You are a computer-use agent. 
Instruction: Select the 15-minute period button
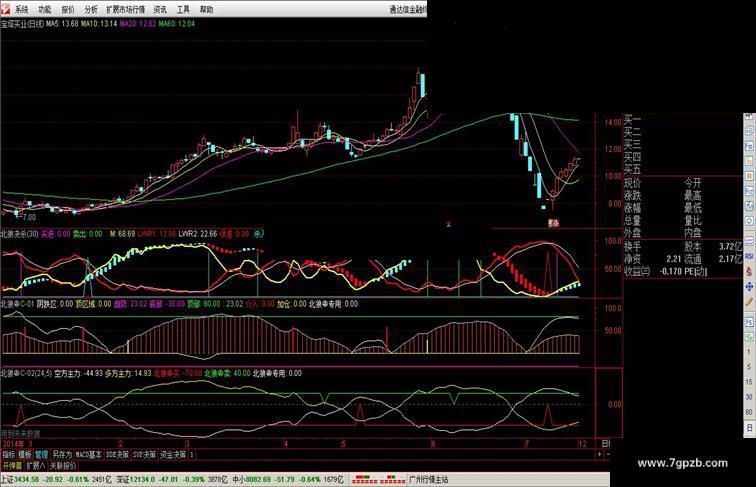pos(749,381)
